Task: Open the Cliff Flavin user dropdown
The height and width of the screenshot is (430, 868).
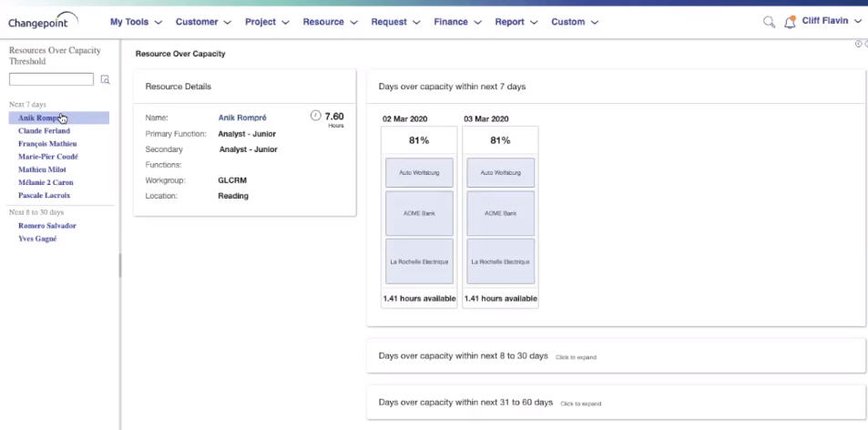Action: coord(832,21)
